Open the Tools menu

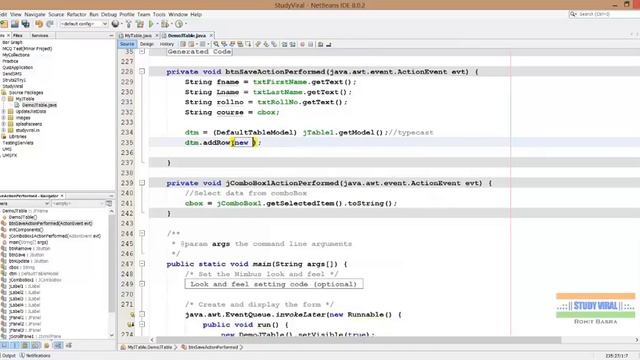(159, 14)
